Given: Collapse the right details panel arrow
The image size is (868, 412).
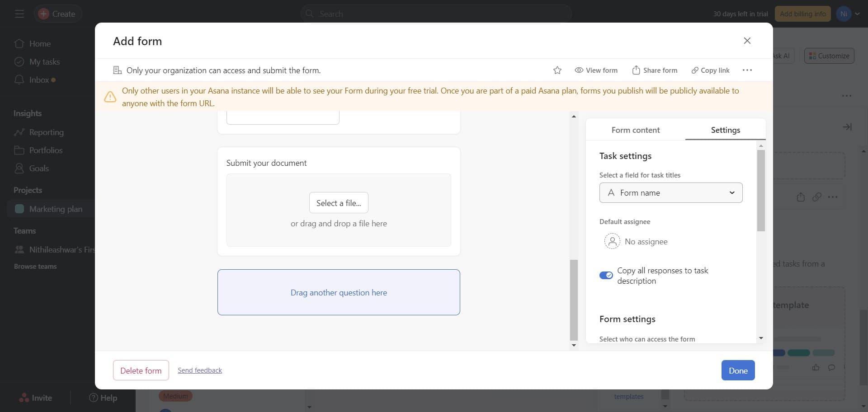Looking at the screenshot, I should (848, 127).
